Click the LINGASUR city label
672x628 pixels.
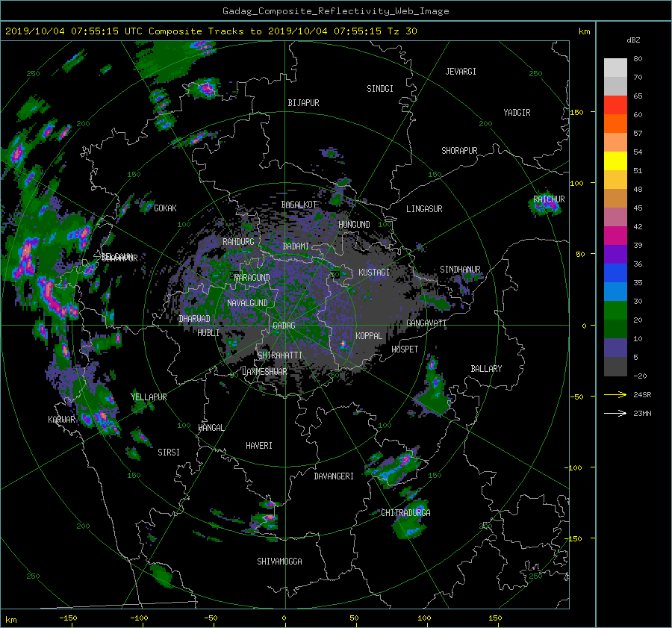click(424, 209)
